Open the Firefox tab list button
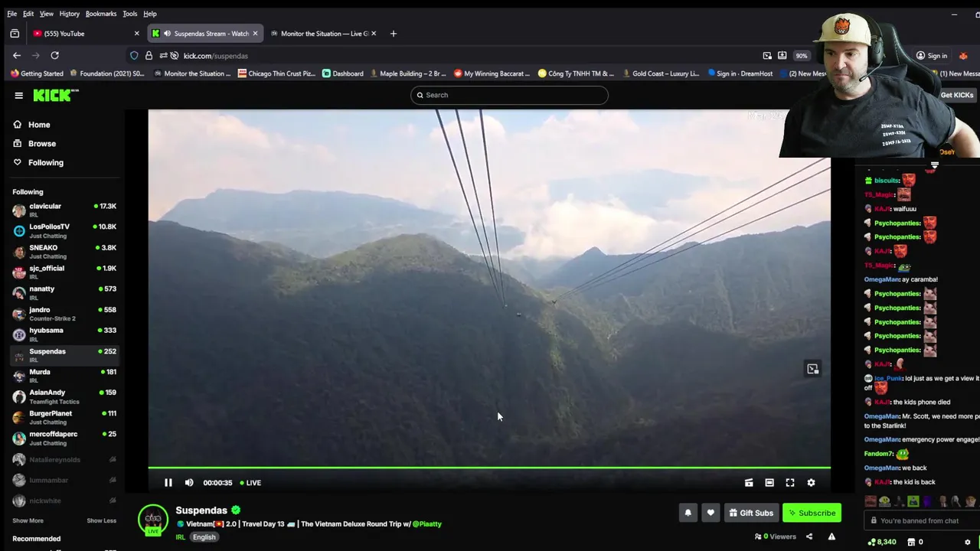This screenshot has width=980, height=551. coord(14,34)
